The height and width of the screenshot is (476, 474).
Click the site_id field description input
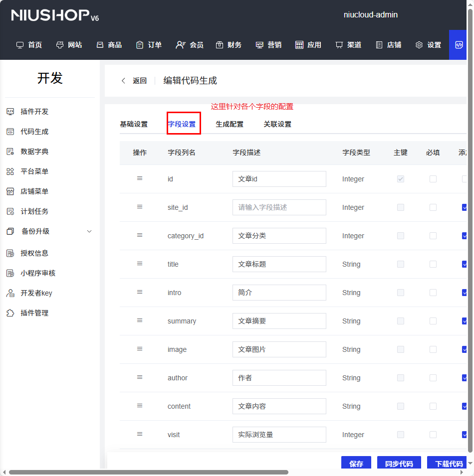coord(279,207)
